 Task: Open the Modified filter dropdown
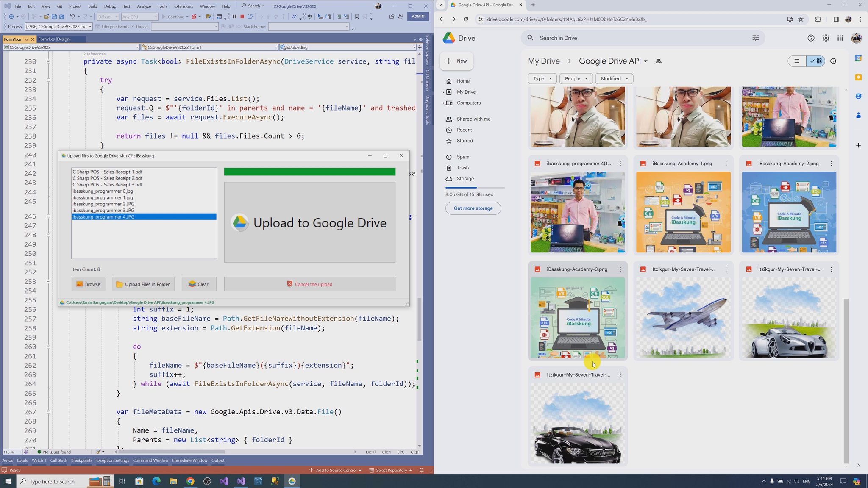pos(614,78)
